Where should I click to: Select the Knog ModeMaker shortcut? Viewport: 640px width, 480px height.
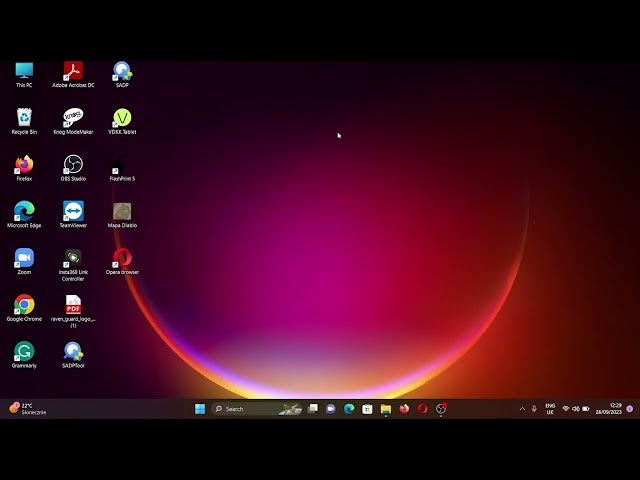click(x=73, y=121)
